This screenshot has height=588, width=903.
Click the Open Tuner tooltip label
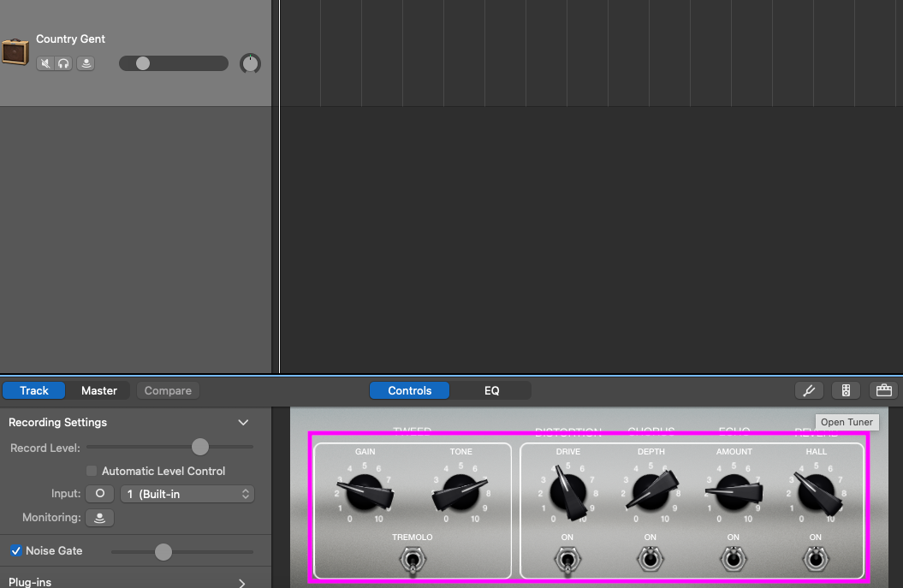pos(847,422)
